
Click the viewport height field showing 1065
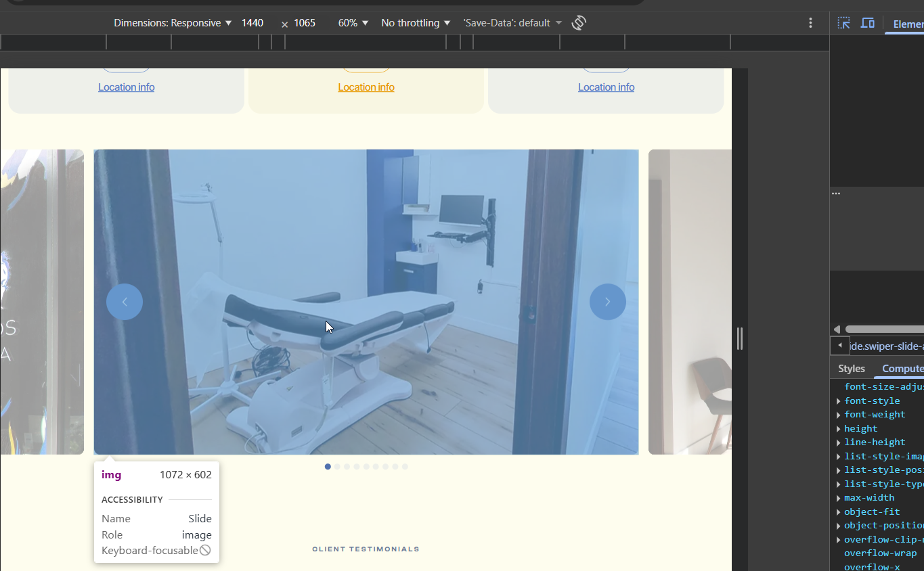[305, 23]
